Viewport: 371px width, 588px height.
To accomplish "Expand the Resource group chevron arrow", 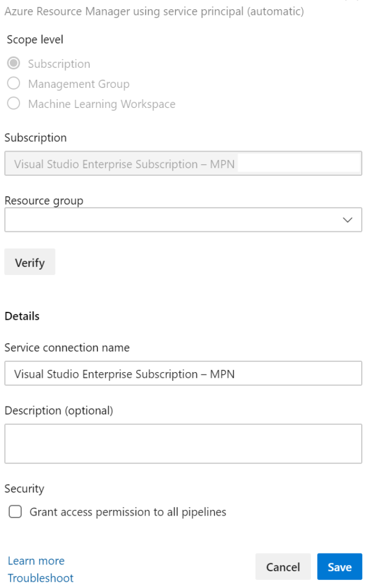I will pos(347,220).
